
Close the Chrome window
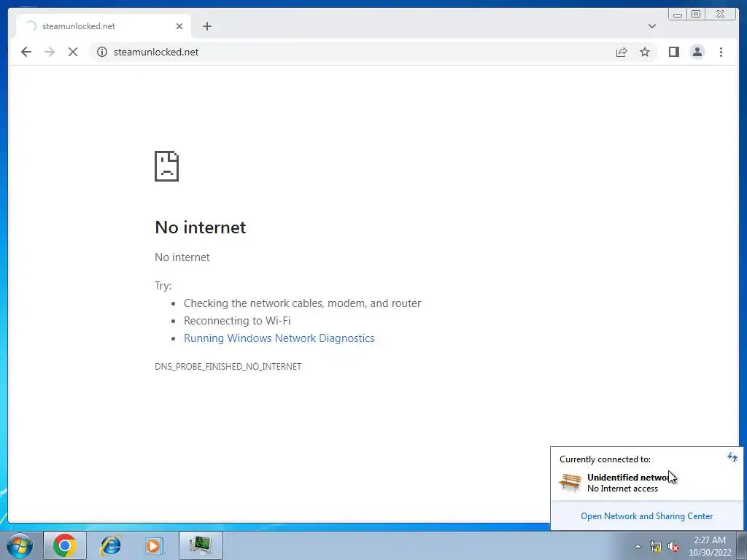[721, 15]
